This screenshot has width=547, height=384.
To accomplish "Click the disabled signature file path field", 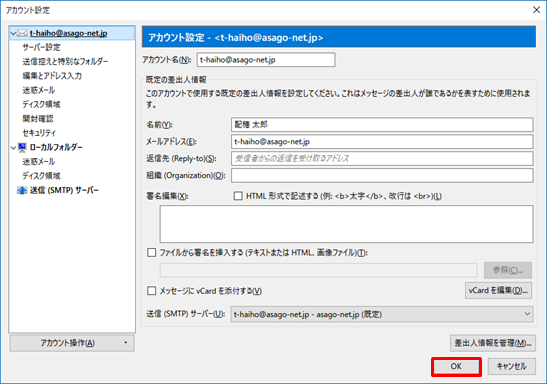I will [x=319, y=270].
